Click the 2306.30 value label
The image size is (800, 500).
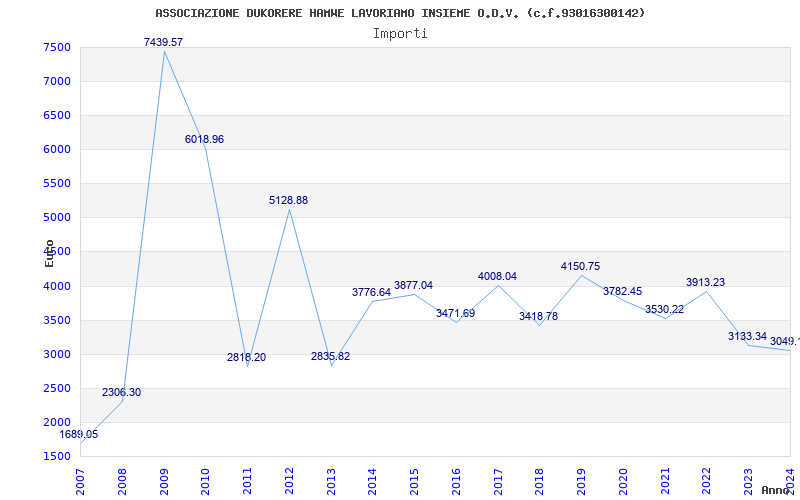click(121, 392)
